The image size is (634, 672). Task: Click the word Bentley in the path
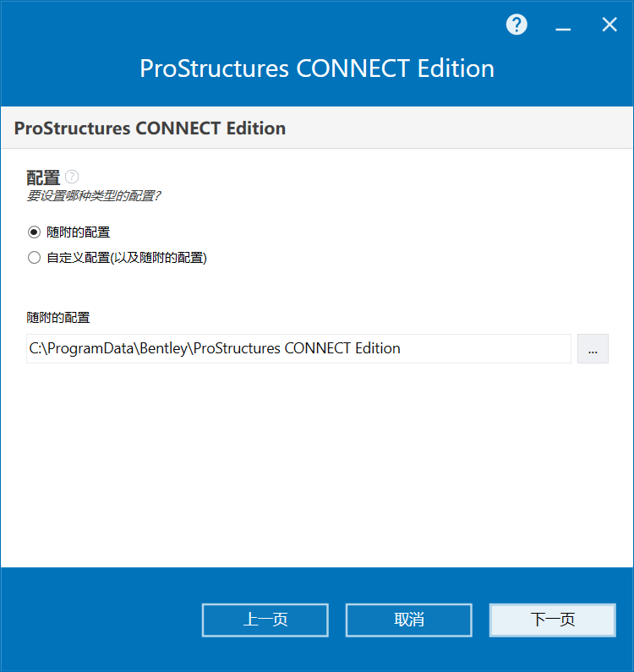[164, 348]
